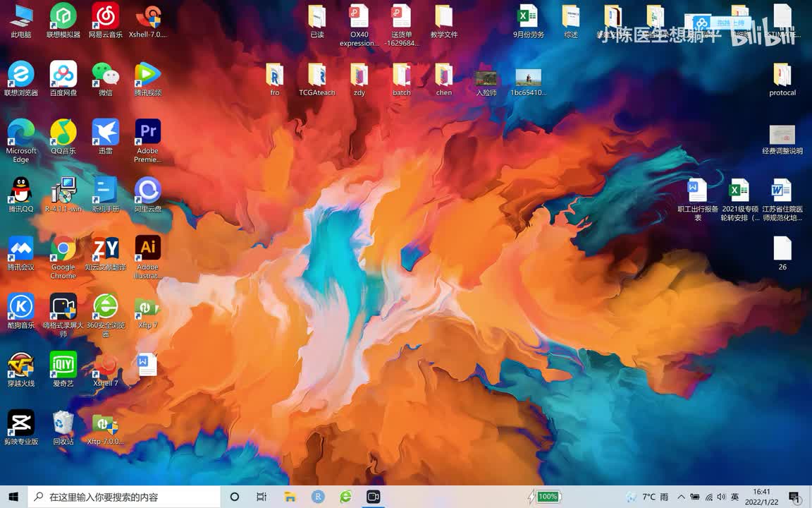Screen dimensions: 812x508
Task: Open 新机手册 desktop icon
Action: (106, 195)
